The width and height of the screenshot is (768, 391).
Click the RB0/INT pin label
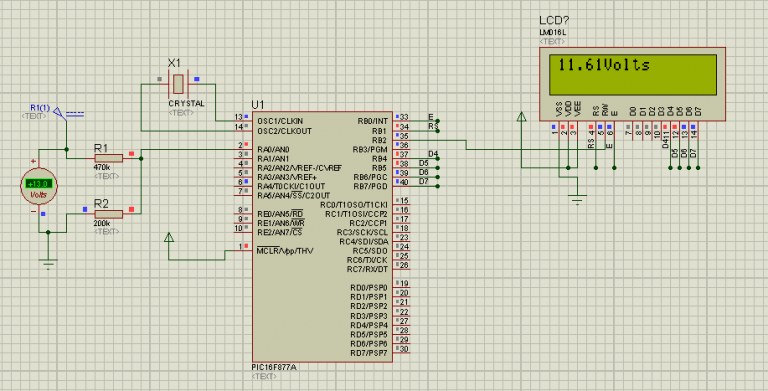[x=372, y=121]
